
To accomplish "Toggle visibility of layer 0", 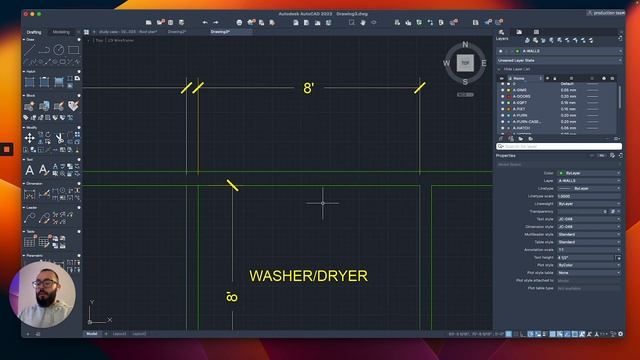I will (502, 84).
